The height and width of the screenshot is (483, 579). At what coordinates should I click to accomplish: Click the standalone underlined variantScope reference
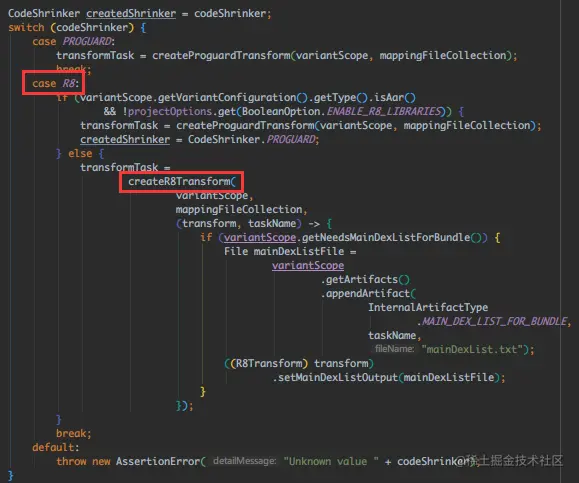click(308, 266)
